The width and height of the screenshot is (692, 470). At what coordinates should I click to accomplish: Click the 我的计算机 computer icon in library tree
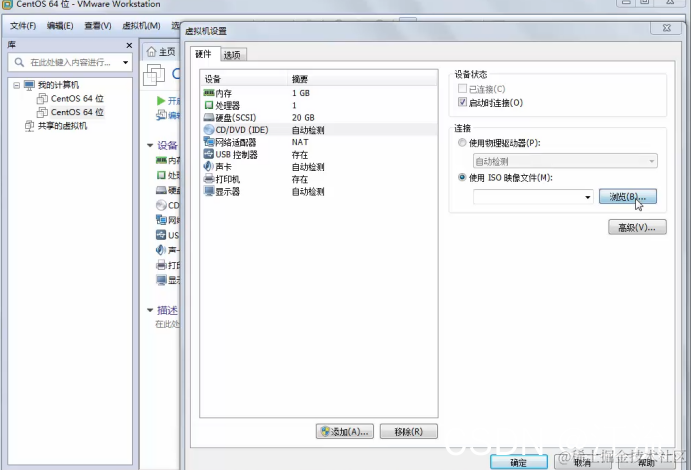pyautogui.click(x=29, y=85)
